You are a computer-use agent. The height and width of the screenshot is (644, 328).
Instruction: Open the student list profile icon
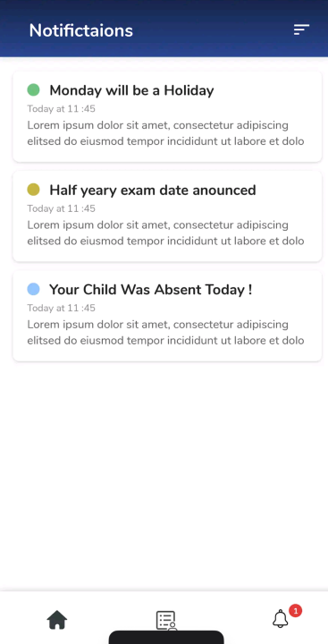click(x=166, y=620)
